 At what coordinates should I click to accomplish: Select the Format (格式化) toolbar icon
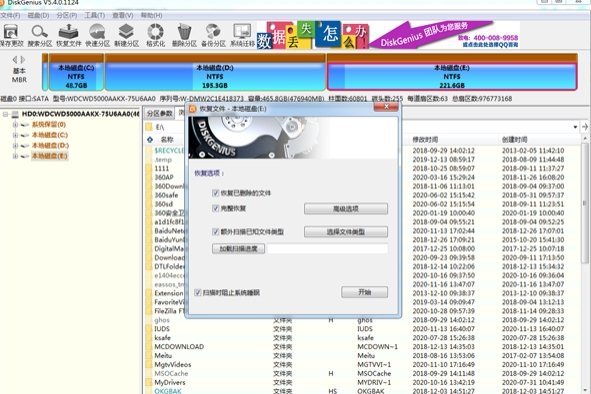click(155, 35)
